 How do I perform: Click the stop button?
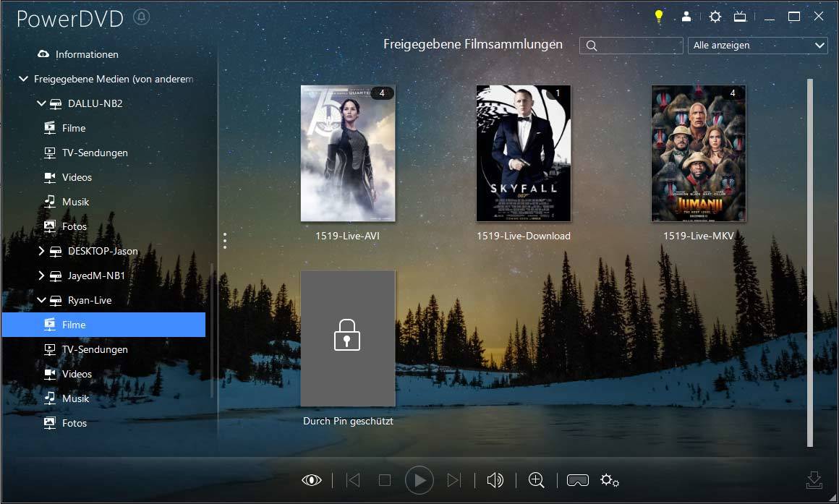tap(385, 480)
